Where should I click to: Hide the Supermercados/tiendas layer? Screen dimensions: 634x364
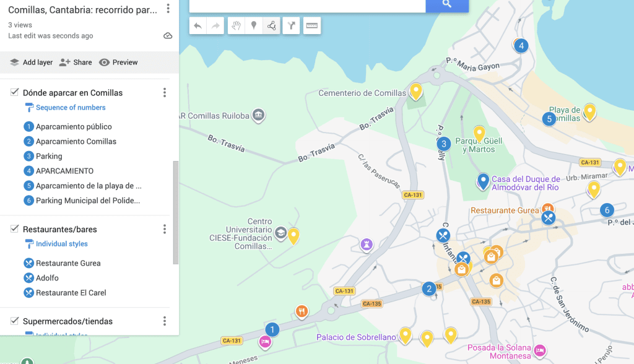tap(14, 321)
